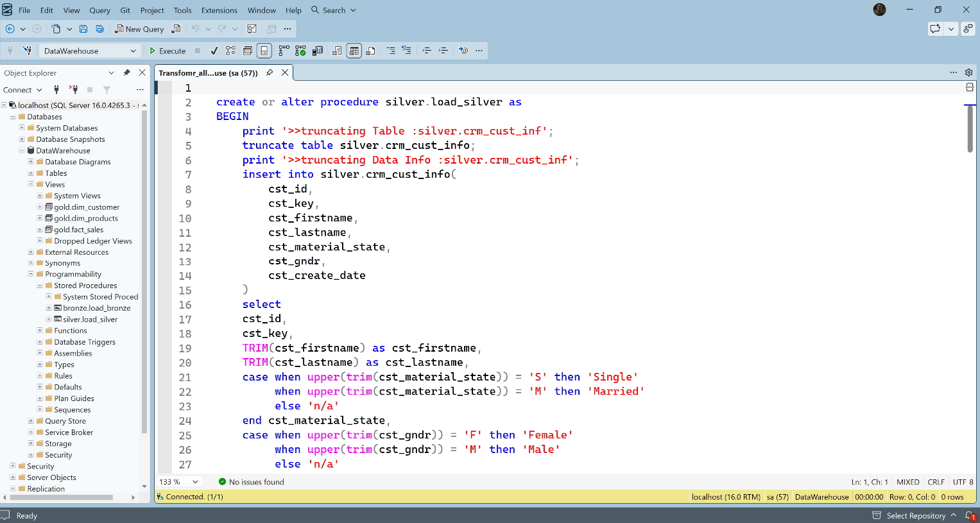
Task: Click the Save All icon
Action: point(99,29)
